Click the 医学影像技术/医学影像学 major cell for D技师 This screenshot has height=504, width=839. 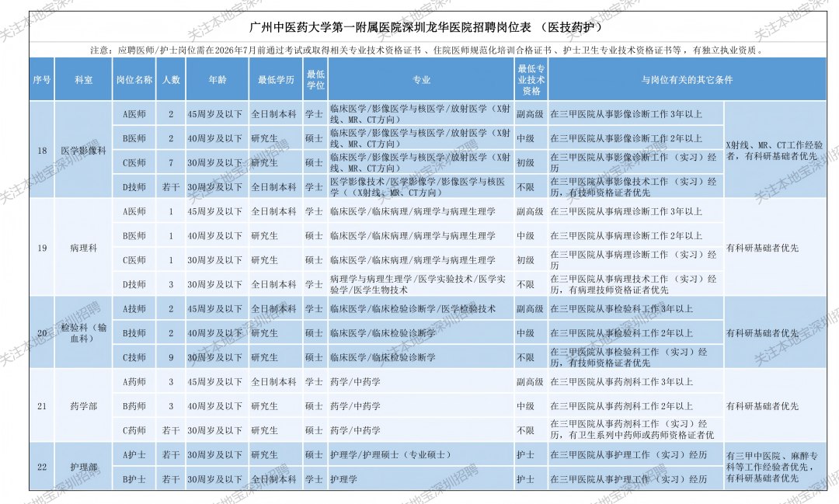click(421, 186)
